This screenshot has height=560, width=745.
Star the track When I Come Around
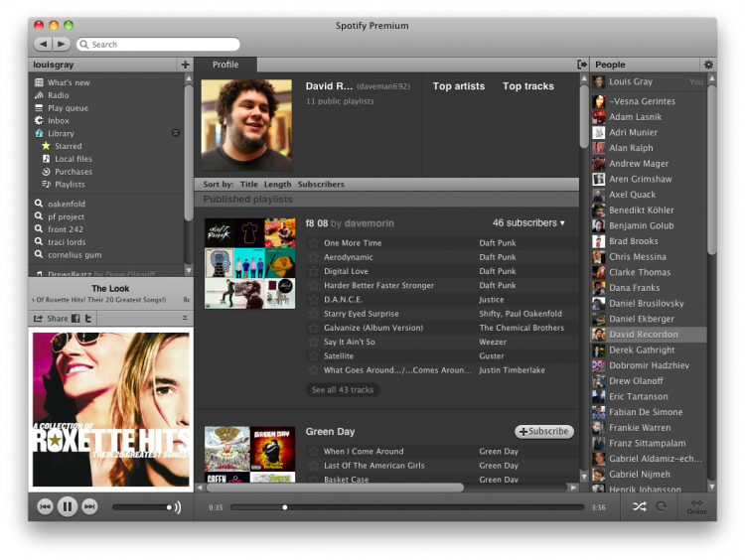pyautogui.click(x=313, y=452)
